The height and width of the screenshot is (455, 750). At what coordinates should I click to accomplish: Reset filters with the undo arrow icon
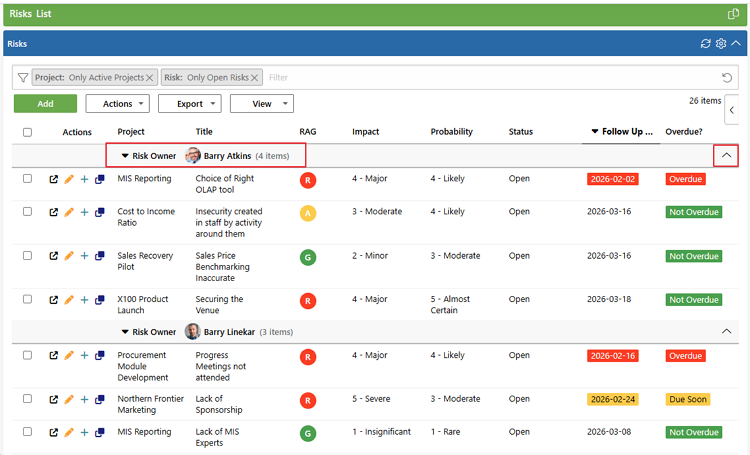click(727, 77)
